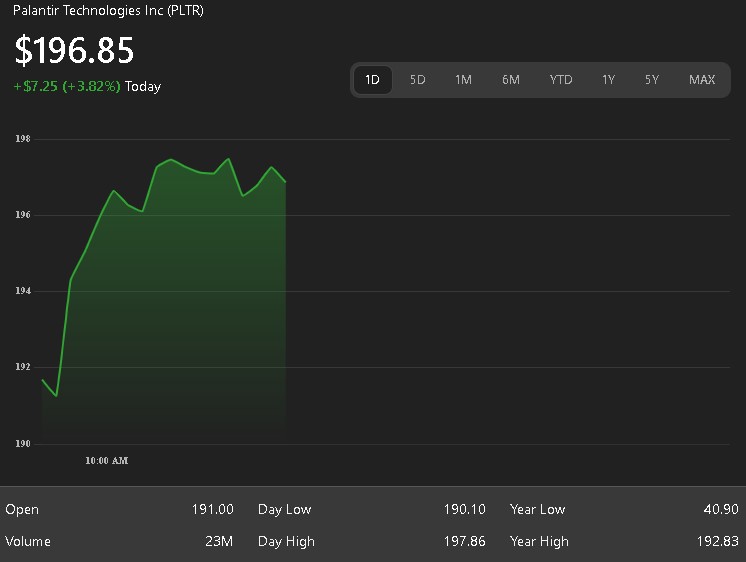
Task: Click the Volume value 23M
Action: point(220,542)
